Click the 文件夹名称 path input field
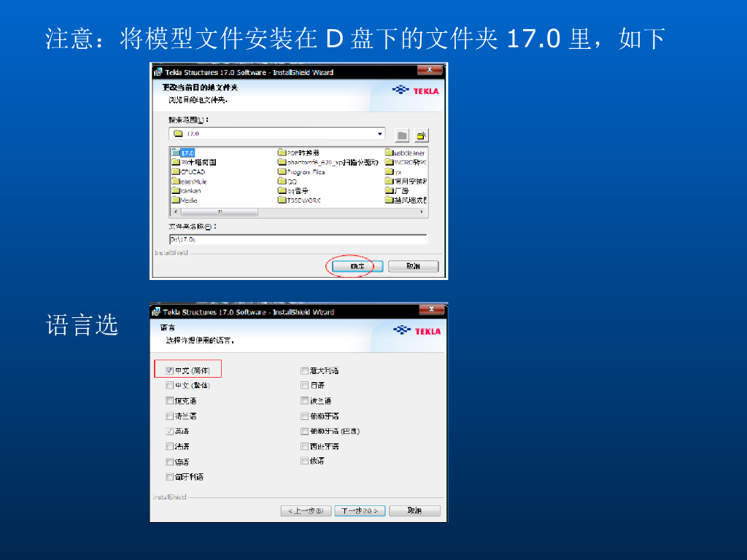747x560 pixels. [298, 239]
